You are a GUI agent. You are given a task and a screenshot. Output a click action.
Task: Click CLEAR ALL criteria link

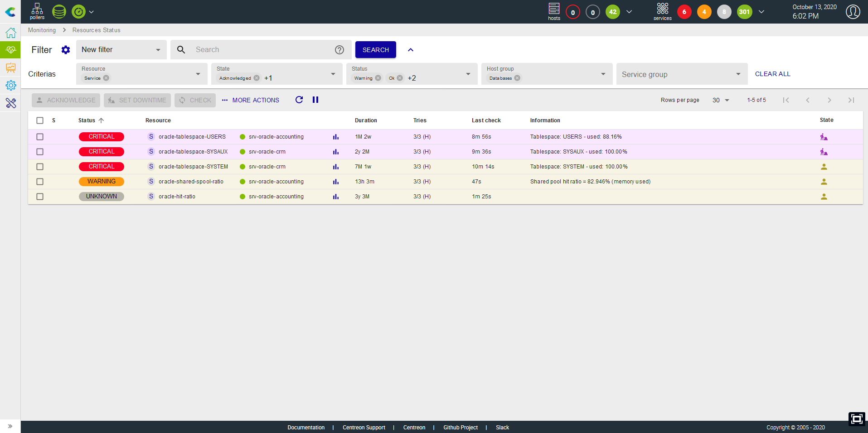pos(773,74)
